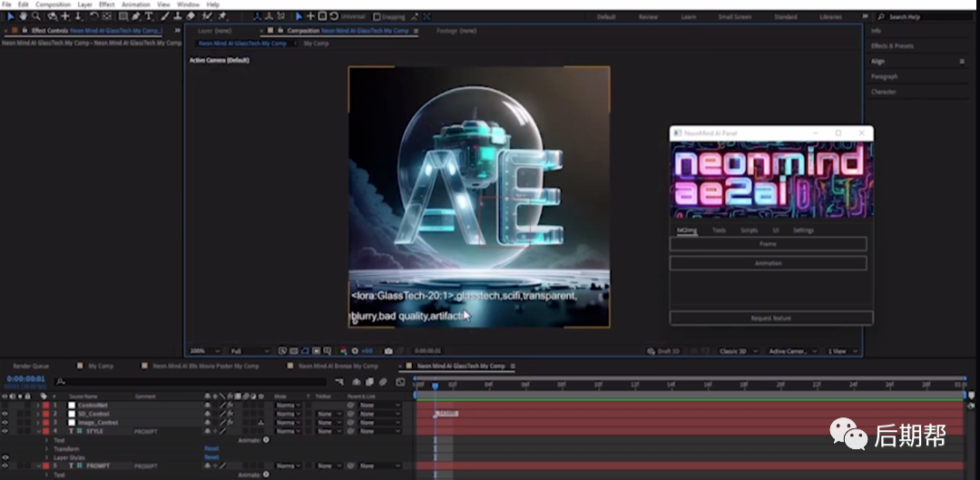Toggle mask and shape path visibility icon
This screenshot has width=980, height=480.
point(305,351)
